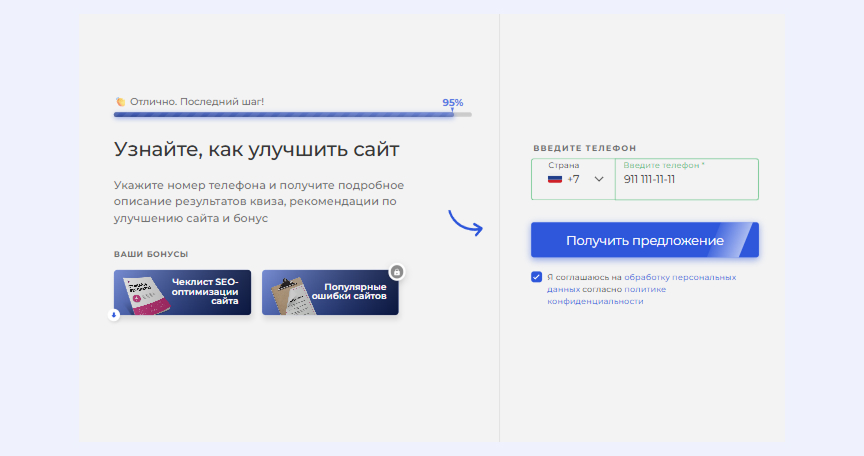The image size is (864, 456).
Task: Click the Russian flag icon
Action: click(554, 179)
